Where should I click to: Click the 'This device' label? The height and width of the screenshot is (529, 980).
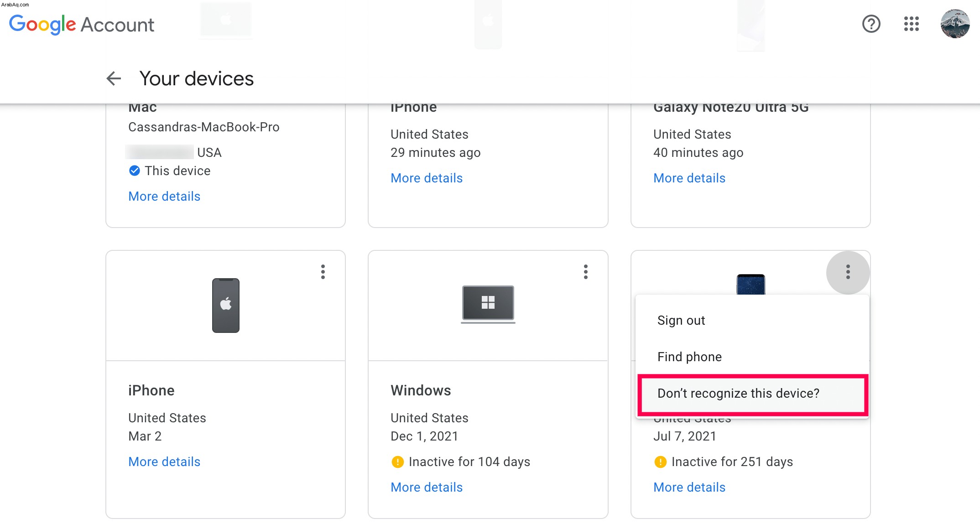pos(177,171)
